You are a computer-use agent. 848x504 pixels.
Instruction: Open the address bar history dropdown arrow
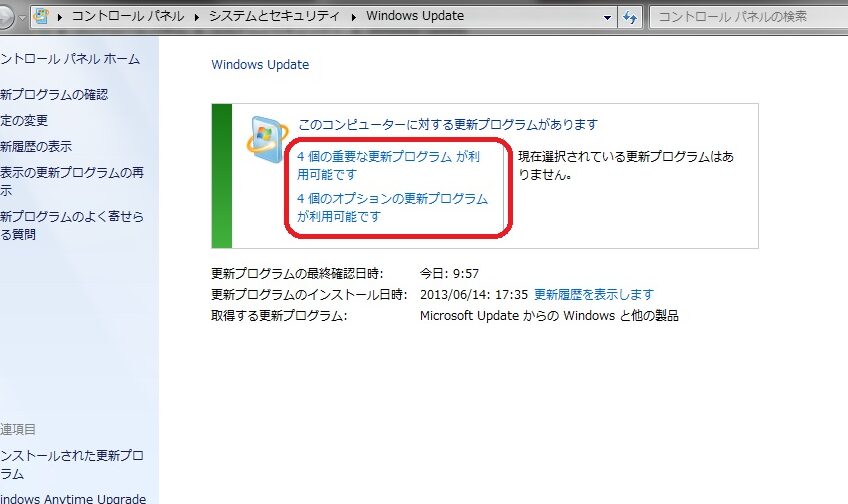pos(607,17)
